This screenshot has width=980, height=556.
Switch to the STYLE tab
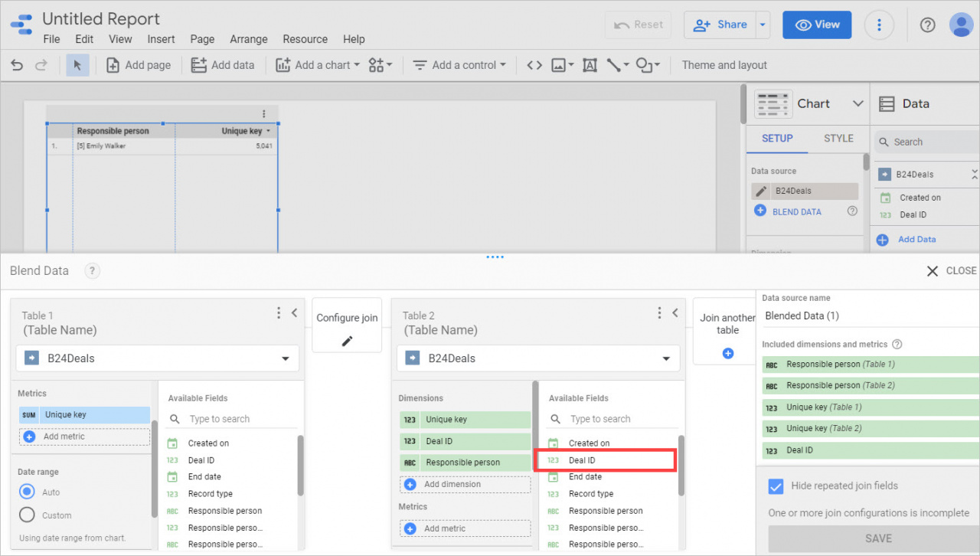[838, 139]
